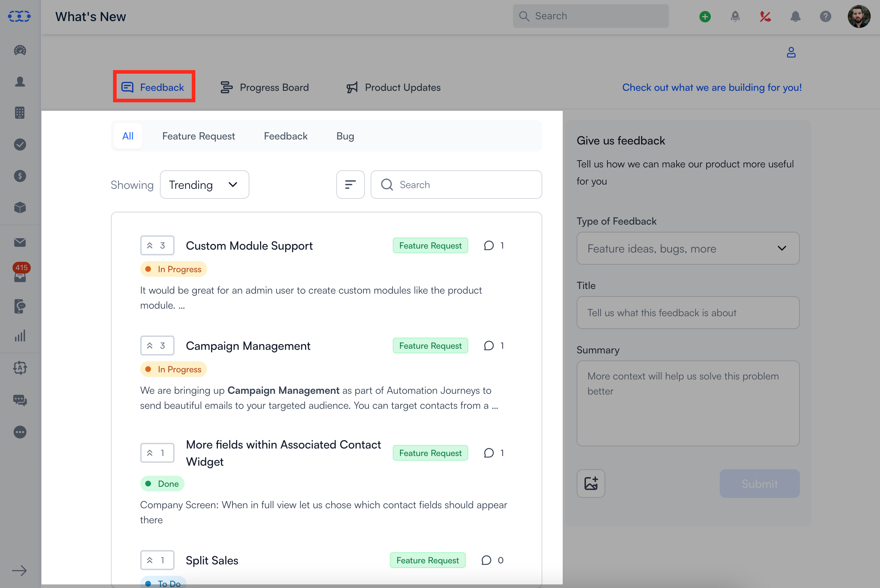Viewport: 880px width, 588px height.
Task: Open the Split Sales post title
Action: click(212, 560)
